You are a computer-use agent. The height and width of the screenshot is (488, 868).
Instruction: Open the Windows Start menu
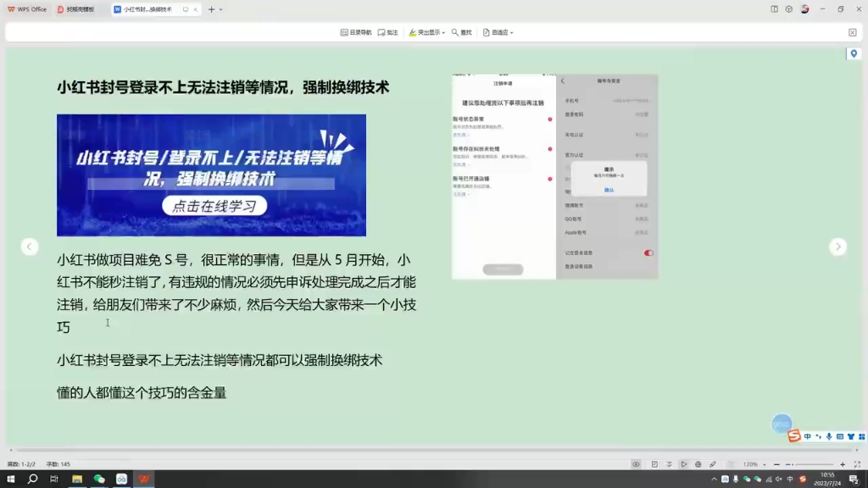pos(10,480)
